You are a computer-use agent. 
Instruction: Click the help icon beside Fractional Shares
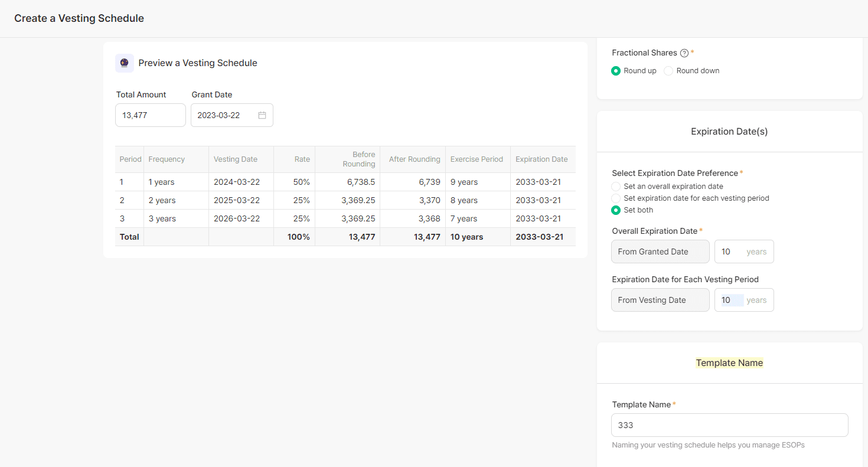tap(684, 53)
